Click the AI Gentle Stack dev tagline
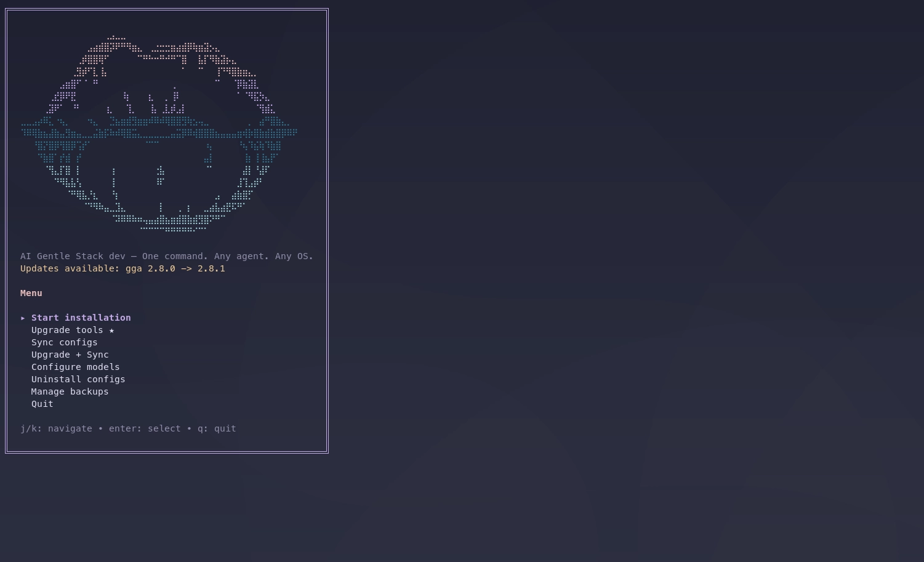This screenshot has height=562, width=924. click(167, 256)
